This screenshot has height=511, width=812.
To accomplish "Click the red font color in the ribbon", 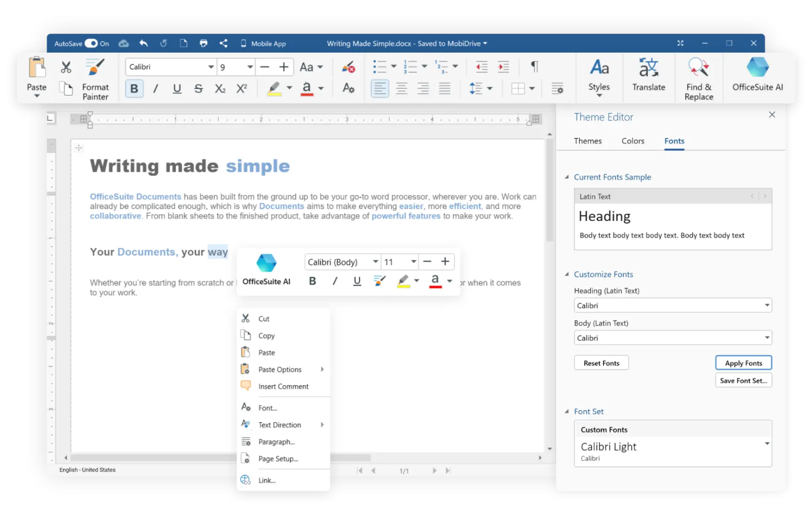I will 307,89.
